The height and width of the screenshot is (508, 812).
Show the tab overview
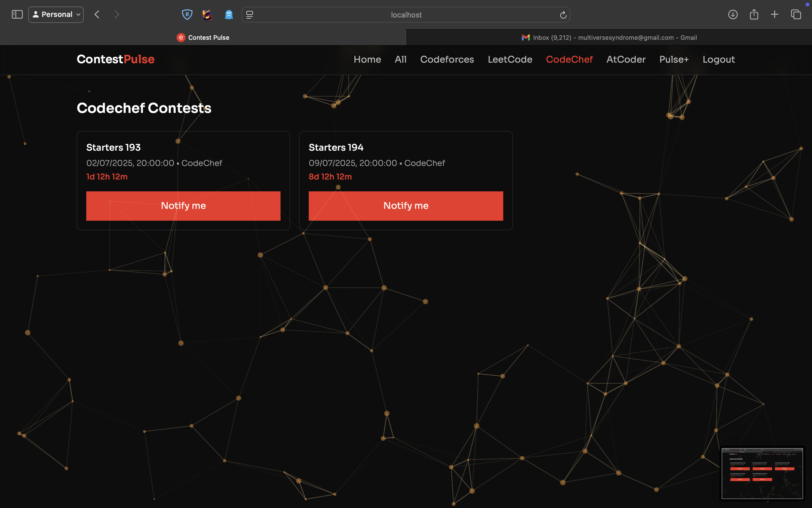pyautogui.click(x=796, y=14)
